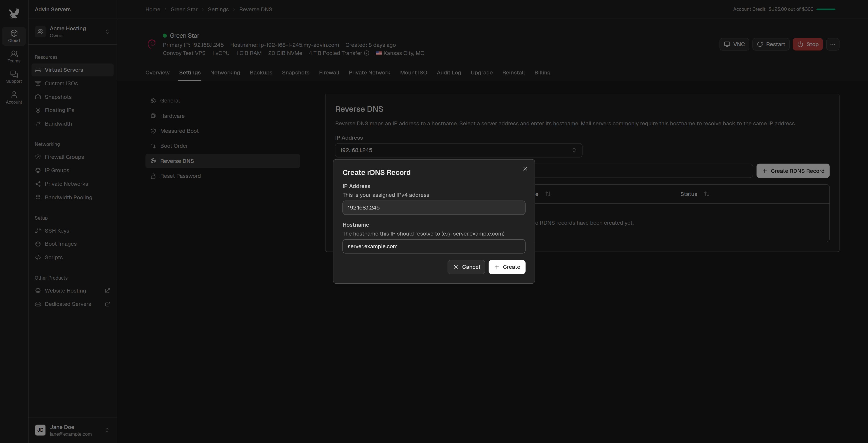Go to Virtual Servers
This screenshot has height=443, width=868.
coord(72,70)
